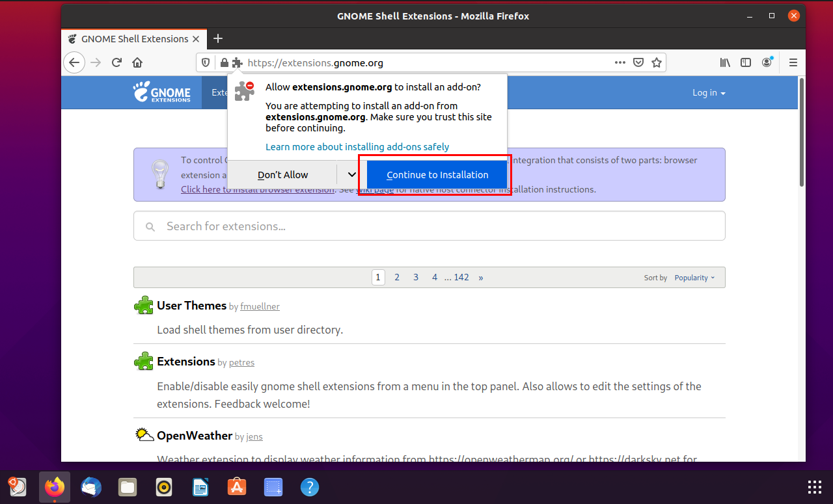This screenshot has height=504, width=833.
Task: Open author jens's profile
Action: tap(254, 436)
